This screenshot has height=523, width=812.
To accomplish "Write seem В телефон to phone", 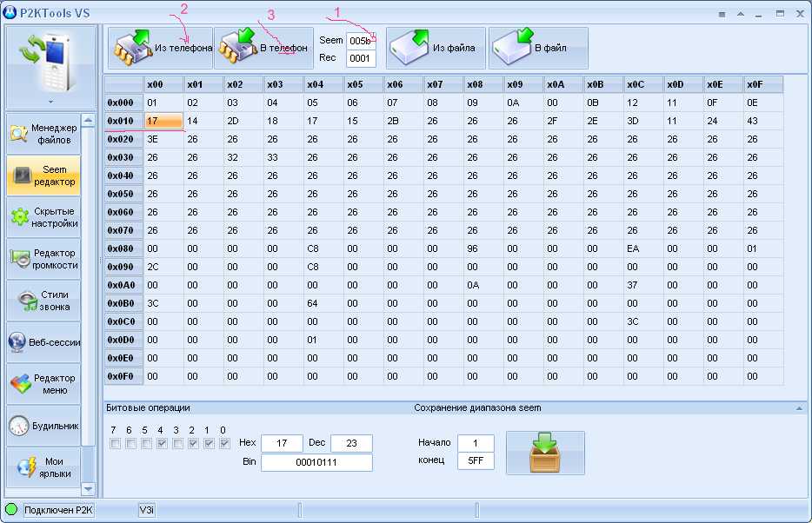I will pos(263,48).
